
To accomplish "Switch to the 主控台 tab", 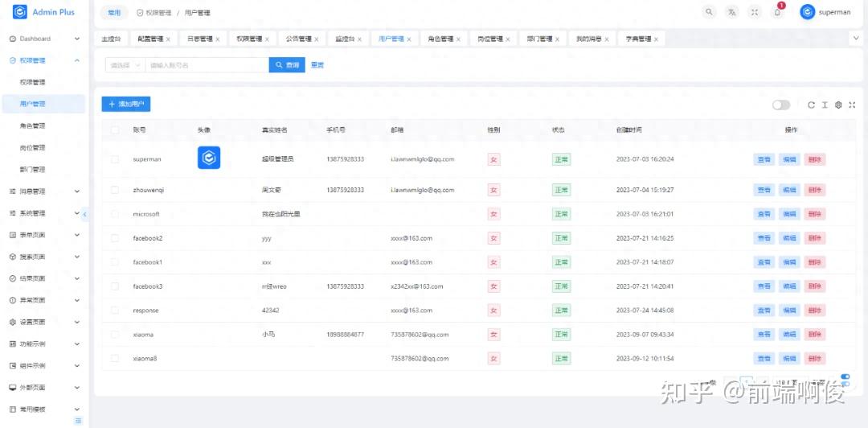I will 111,39.
